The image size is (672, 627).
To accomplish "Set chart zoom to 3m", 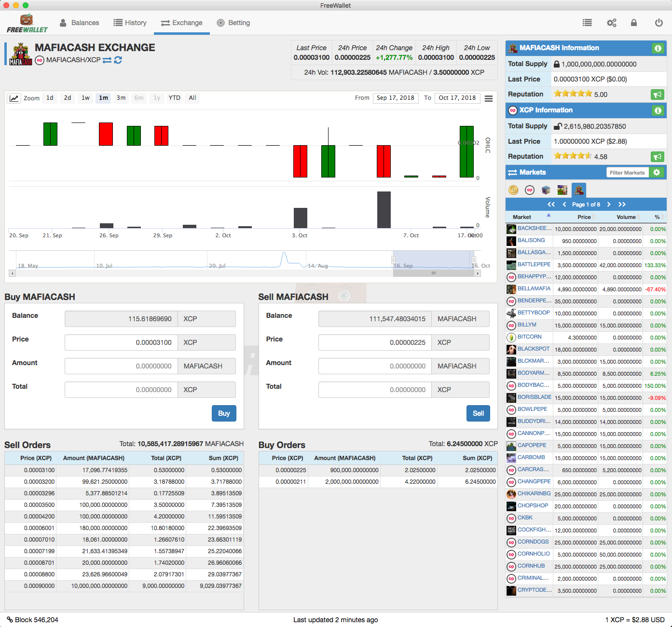I will [x=121, y=98].
